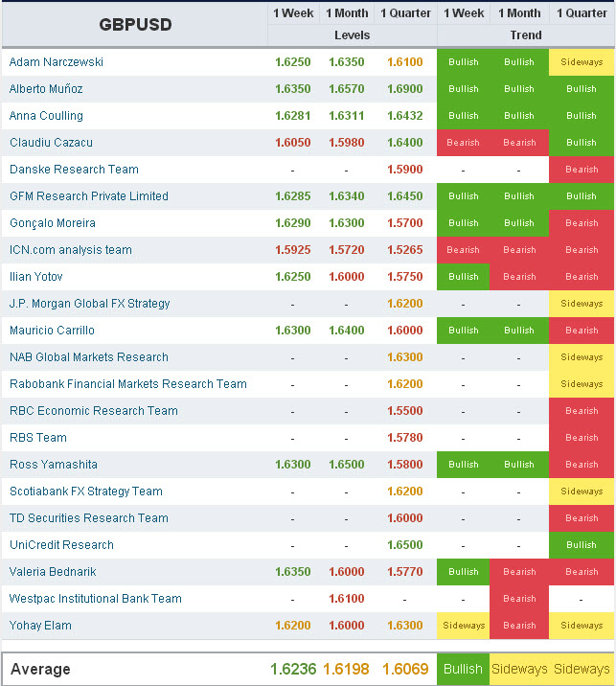Click NAB Global Markets' Sideways trend cell

tap(582, 357)
